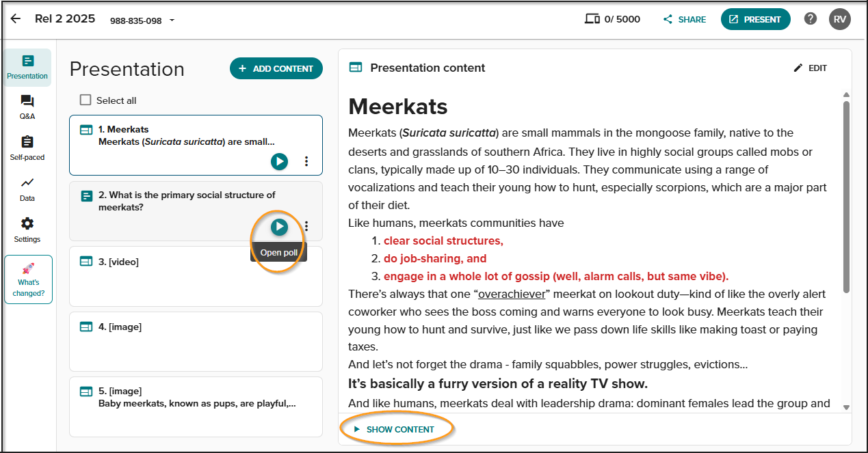The width and height of the screenshot is (868, 453).
Task: Click the back arrow beside Rel 2 2025
Action: coord(15,19)
